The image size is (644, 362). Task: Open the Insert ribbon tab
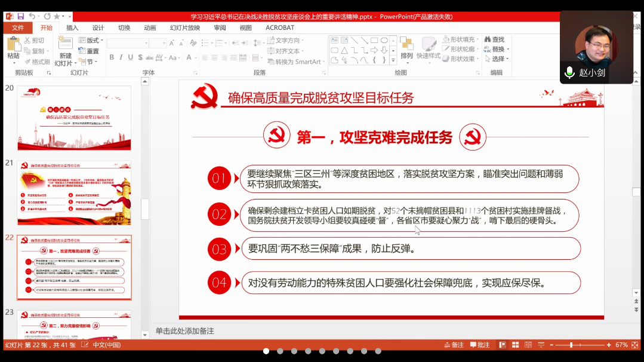[72, 27]
